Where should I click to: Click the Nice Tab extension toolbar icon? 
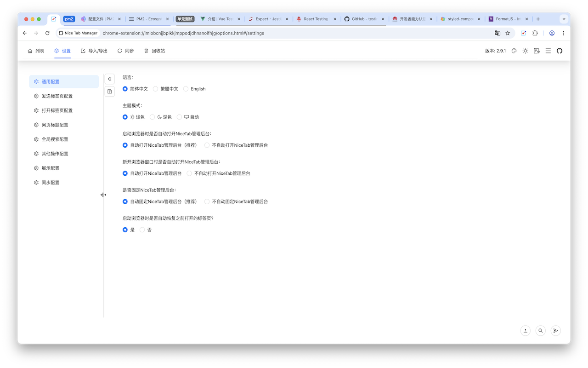pos(523,33)
